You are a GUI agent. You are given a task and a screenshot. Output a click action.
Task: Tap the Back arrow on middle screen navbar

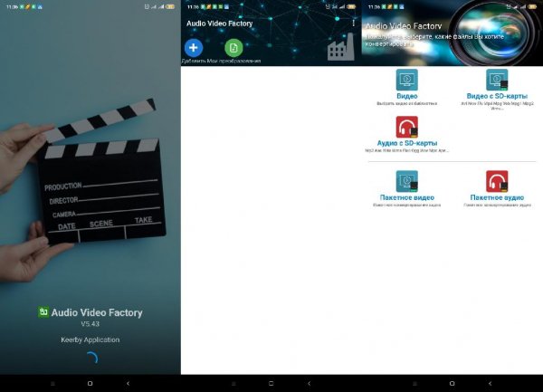[310, 383]
